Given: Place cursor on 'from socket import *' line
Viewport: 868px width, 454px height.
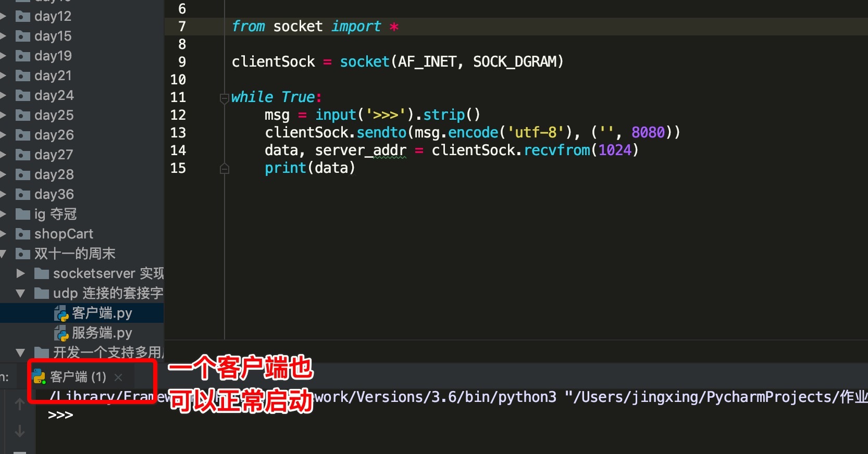Looking at the screenshot, I should pos(315,27).
